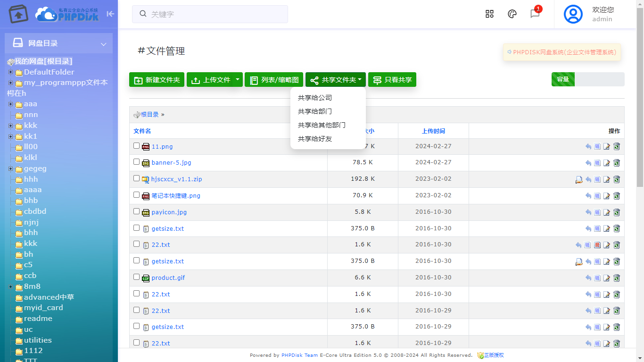644x362 pixels.
Task: Choose 共享给公司 from the share menu
Action: 315,98
